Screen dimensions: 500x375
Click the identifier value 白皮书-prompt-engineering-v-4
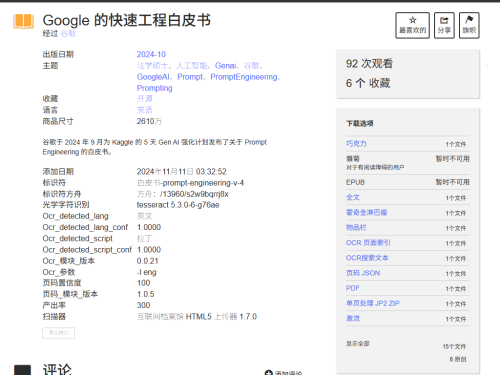[x=190, y=183]
